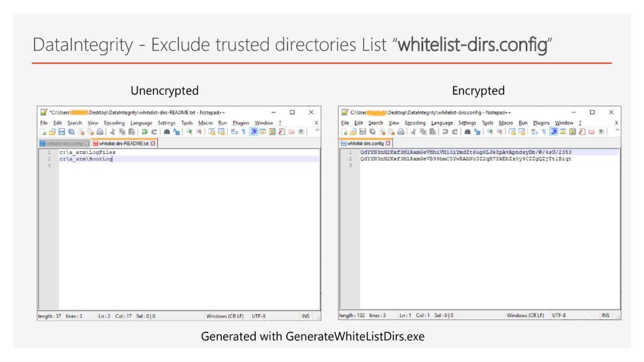644x362 pixels.
Task: Click the New file icon in the encrypted window
Action: point(344,132)
